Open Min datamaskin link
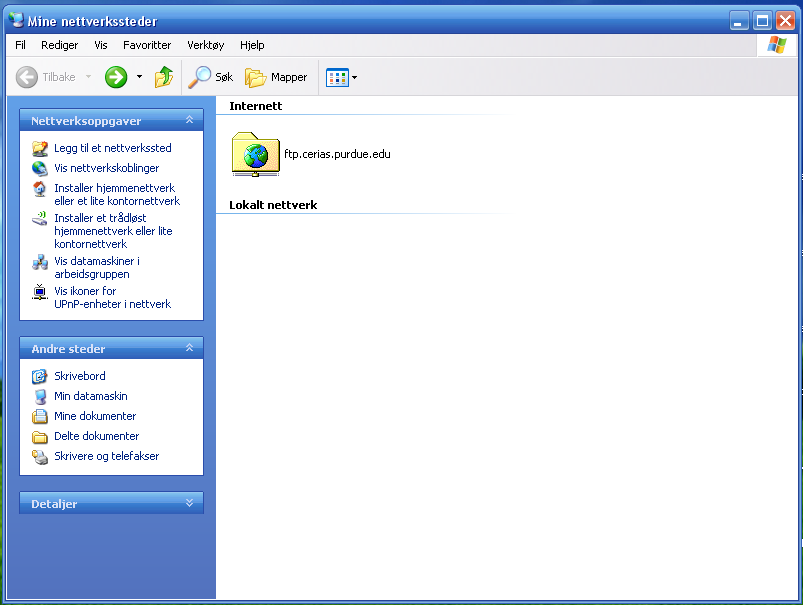 [x=90, y=396]
